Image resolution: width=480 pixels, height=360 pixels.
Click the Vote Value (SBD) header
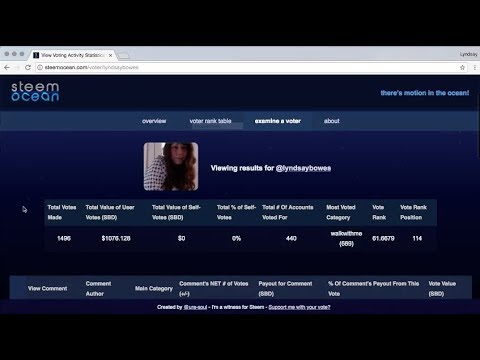(x=442, y=289)
